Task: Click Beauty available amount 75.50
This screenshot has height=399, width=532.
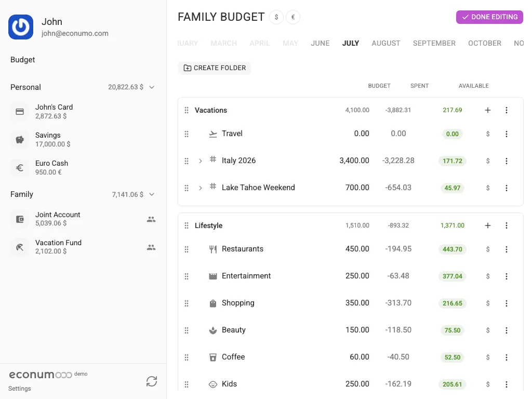Action: pos(453,330)
